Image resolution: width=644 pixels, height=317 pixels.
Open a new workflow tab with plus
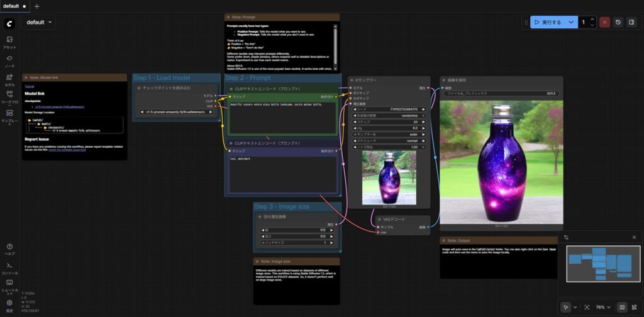[36, 6]
